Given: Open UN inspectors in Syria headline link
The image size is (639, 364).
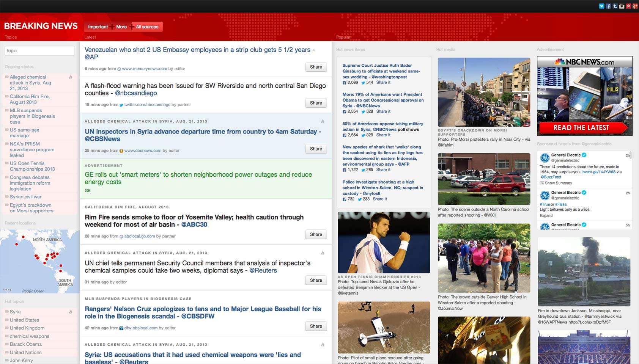Looking at the screenshot, I should click(203, 135).
